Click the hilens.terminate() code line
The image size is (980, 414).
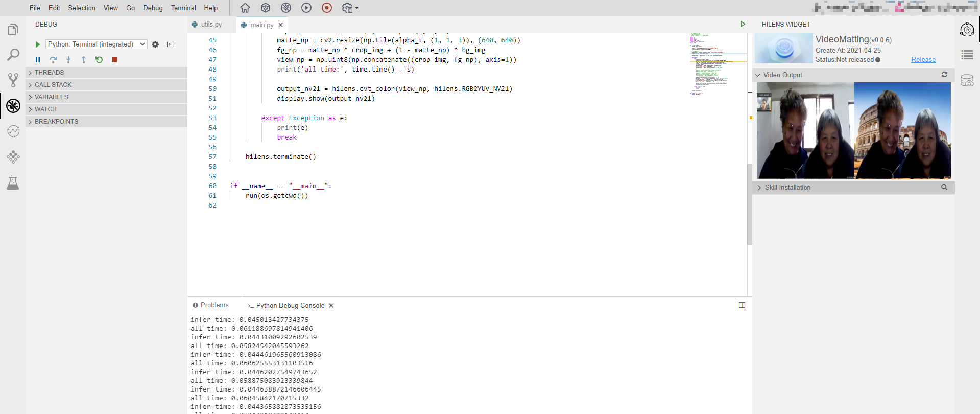281,157
